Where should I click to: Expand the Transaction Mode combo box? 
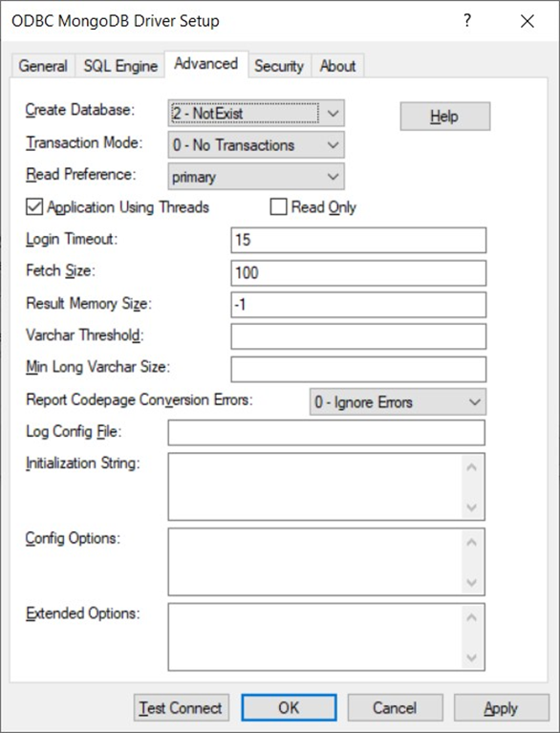(256, 145)
